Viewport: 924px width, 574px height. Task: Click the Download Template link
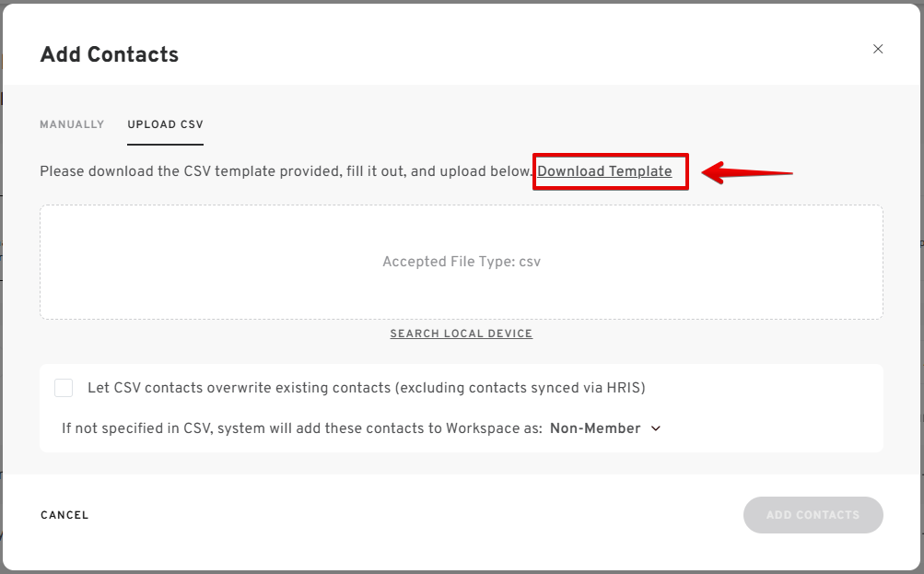[604, 171]
